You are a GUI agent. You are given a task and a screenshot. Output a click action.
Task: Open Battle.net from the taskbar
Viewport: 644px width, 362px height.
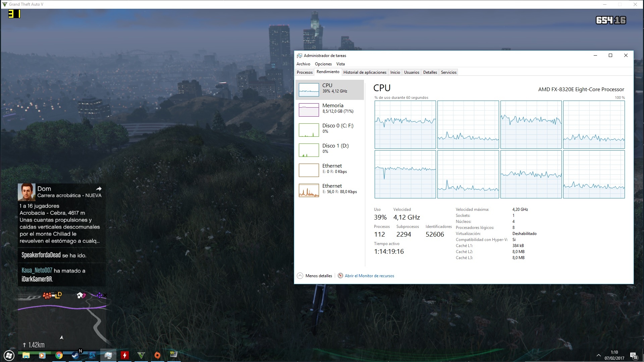tap(92, 355)
